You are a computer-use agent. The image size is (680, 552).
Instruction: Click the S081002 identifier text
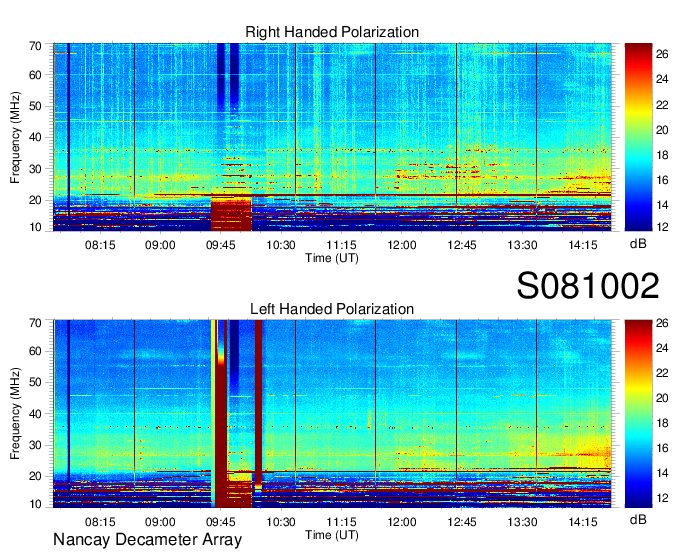pyautogui.click(x=588, y=286)
